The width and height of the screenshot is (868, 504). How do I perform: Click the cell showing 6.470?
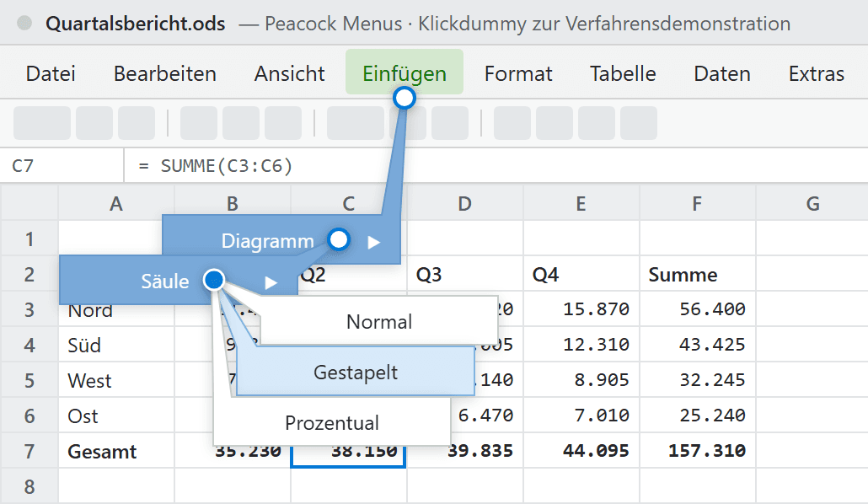point(486,416)
